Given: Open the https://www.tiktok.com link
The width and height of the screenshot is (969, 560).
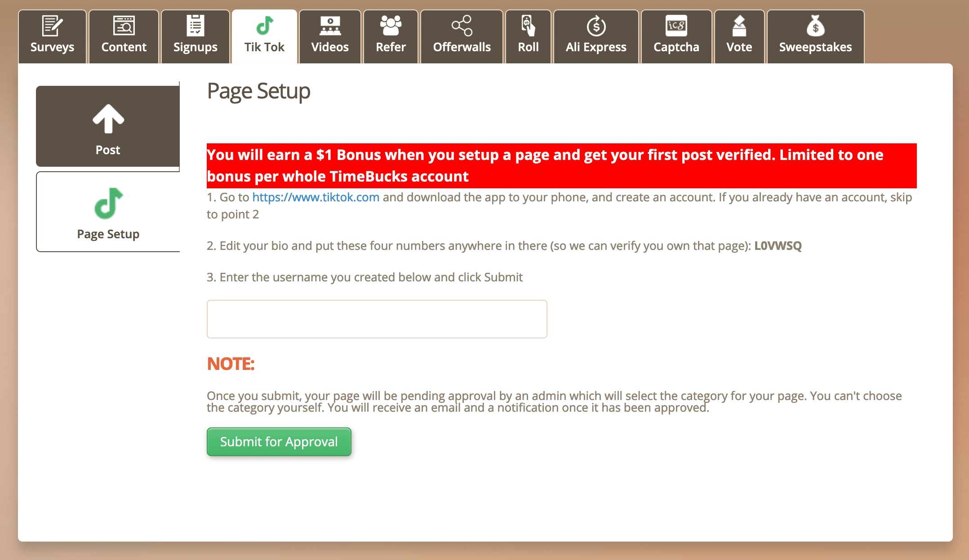Looking at the screenshot, I should [x=316, y=197].
